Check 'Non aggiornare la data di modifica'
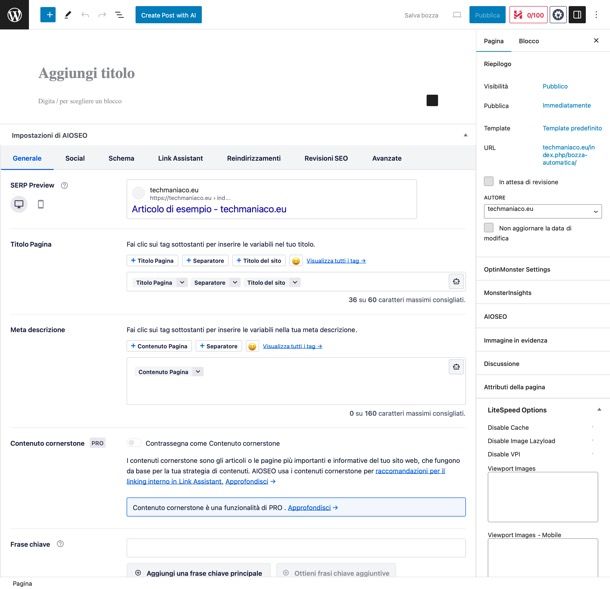The height and width of the screenshot is (589, 610). pos(489,228)
